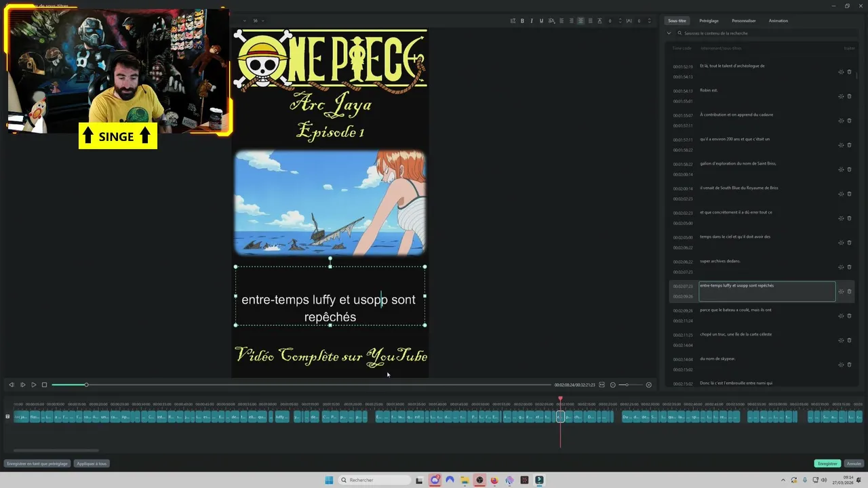Image resolution: width=868 pixels, height=488 pixels.
Task: Delete subtitle 'et que concrètement il a dû errer'
Action: click(x=850, y=218)
